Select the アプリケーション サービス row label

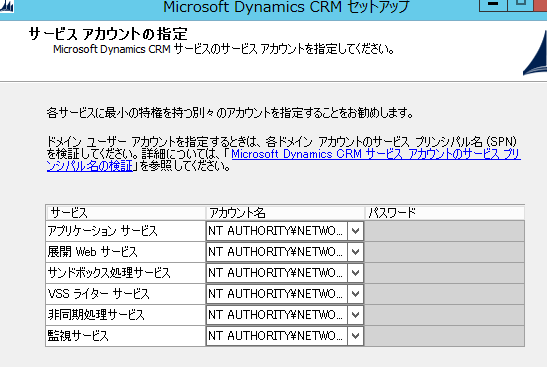click(126, 231)
